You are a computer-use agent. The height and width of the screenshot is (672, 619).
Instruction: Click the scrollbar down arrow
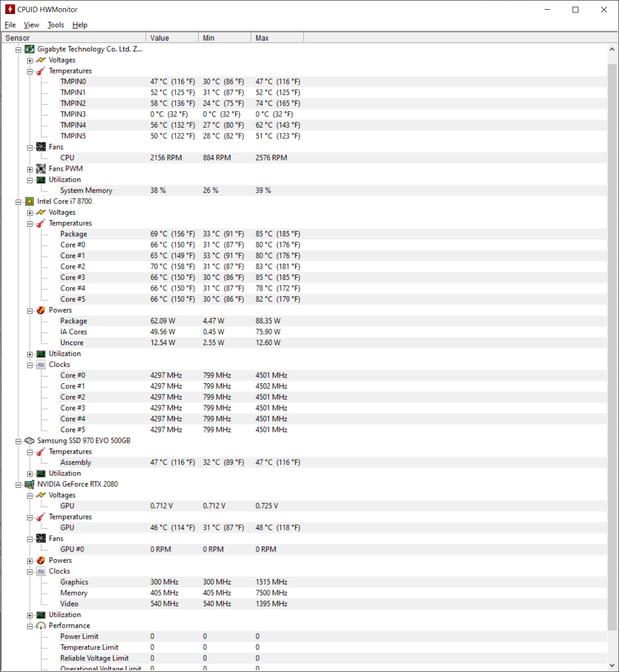coord(612,665)
